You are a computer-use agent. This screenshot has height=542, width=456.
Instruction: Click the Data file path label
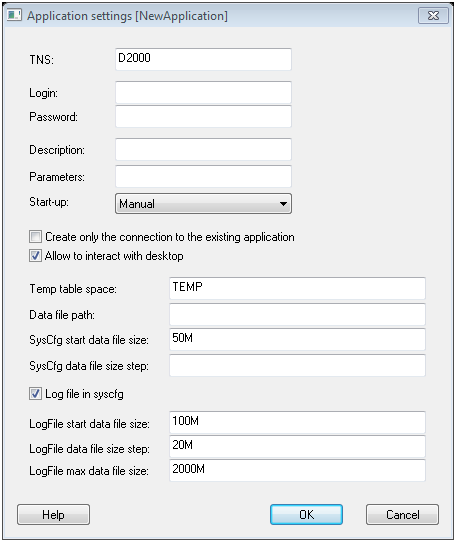(x=62, y=315)
